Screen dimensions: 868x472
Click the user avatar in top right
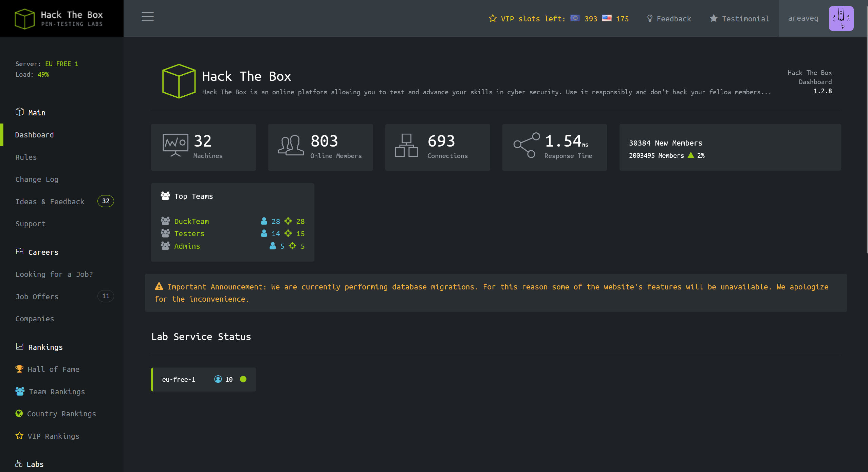click(841, 18)
